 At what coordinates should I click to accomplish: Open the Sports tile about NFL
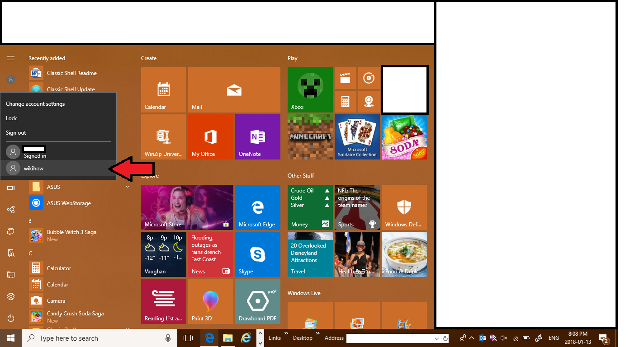tap(357, 207)
